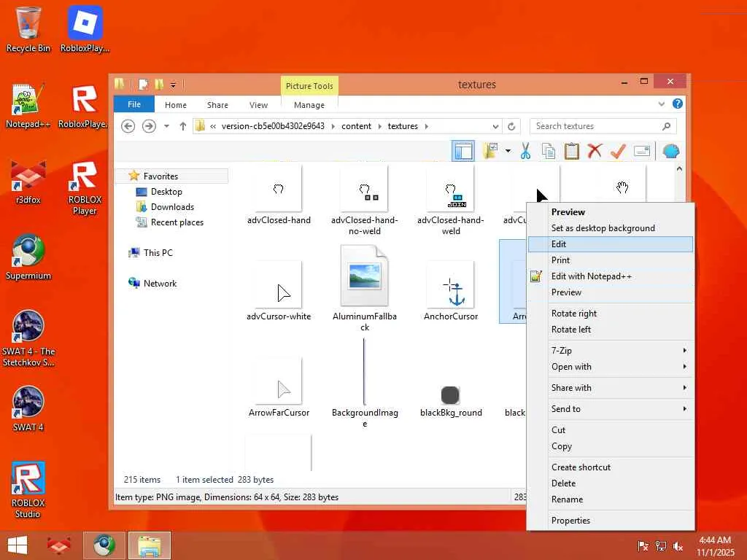This screenshot has width=747, height=560.
Task: Click the blue shell toolbar icon
Action: pyautogui.click(x=671, y=152)
